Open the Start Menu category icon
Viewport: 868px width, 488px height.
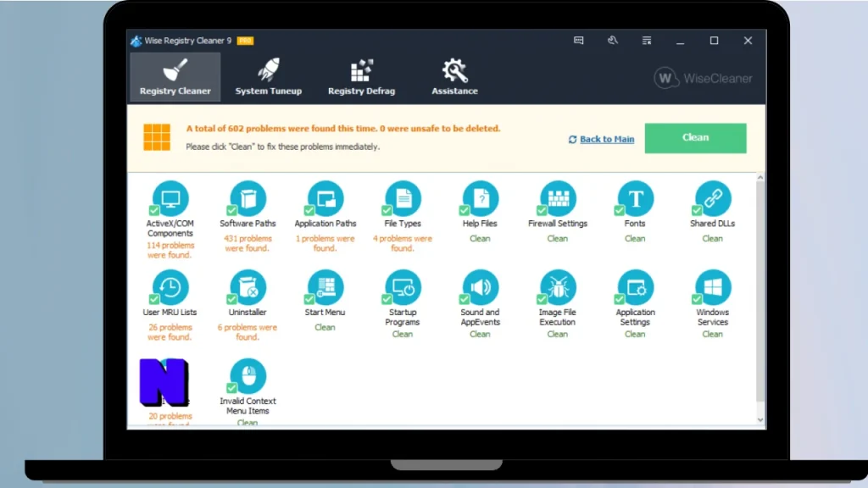pos(325,287)
